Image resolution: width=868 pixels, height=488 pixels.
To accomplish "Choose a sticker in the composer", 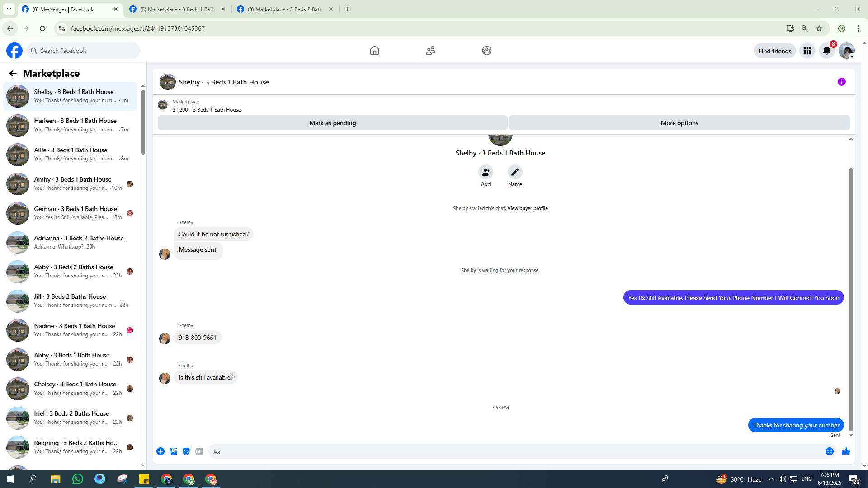I will (186, 451).
